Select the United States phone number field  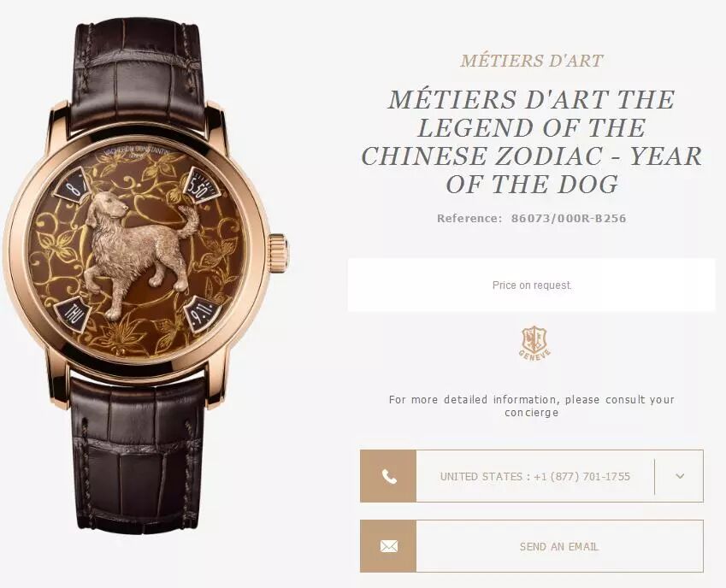pyautogui.click(x=535, y=476)
